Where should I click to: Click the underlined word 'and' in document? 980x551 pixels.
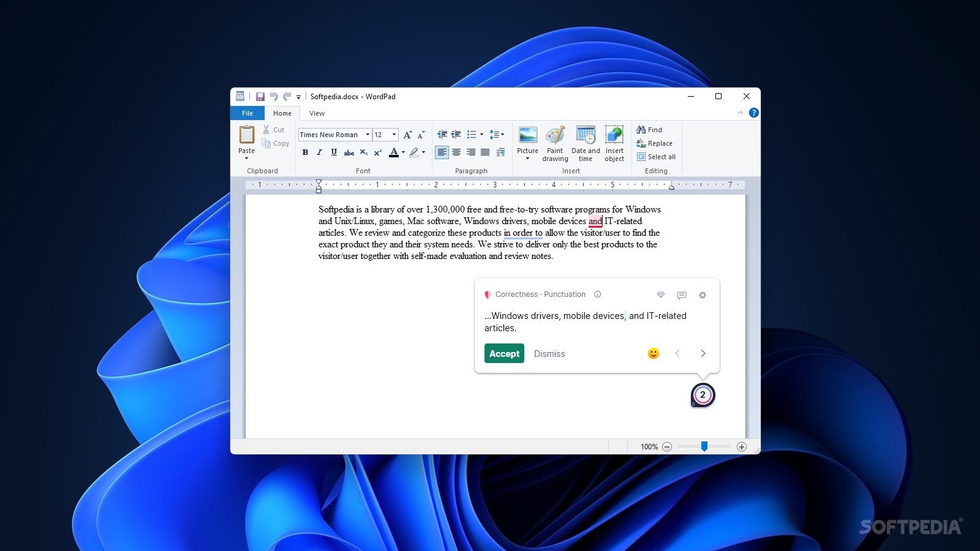(595, 221)
